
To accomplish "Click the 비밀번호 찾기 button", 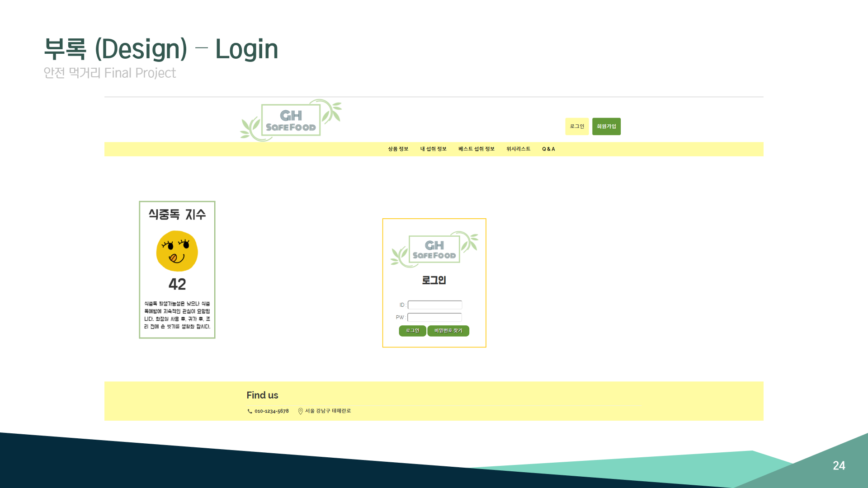I will pyautogui.click(x=448, y=331).
